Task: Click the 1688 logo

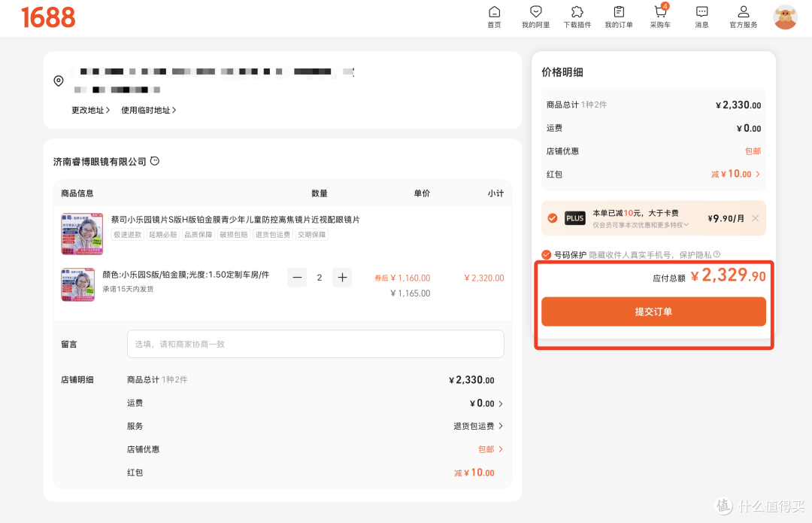Action: click(x=48, y=17)
